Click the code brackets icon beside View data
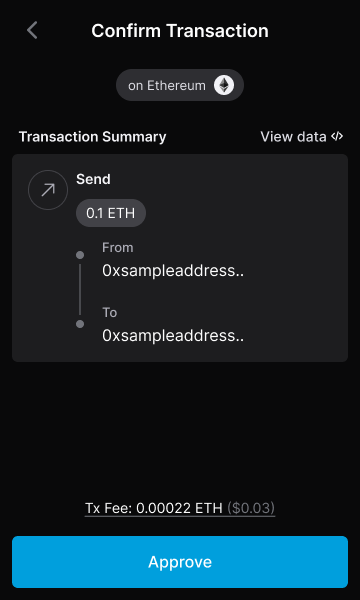The image size is (360, 600). click(x=337, y=136)
